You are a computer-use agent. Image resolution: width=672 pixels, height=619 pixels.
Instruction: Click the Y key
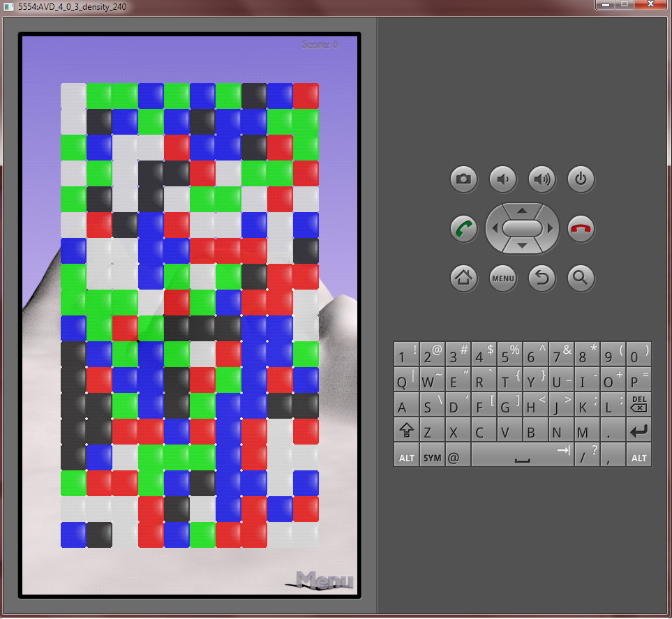[535, 379]
